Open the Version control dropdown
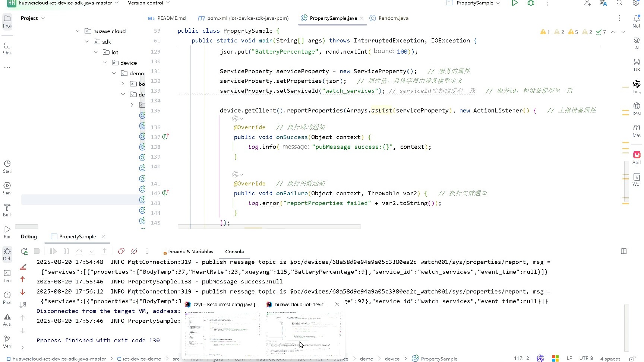The width and height of the screenshot is (644, 362). (149, 3)
